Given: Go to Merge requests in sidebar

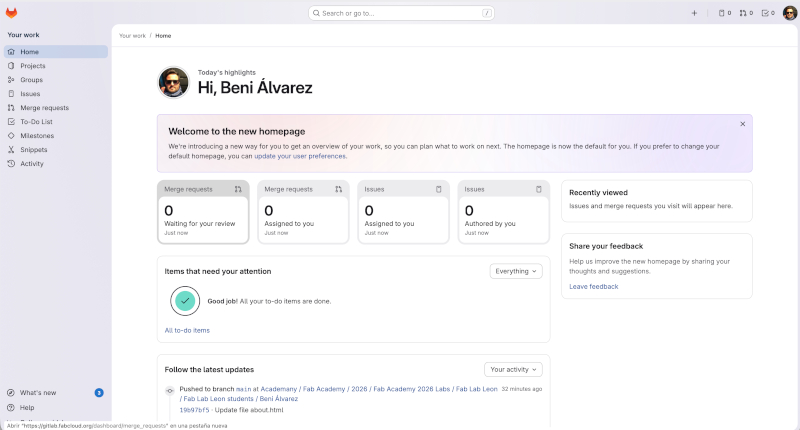Looking at the screenshot, I should 44,108.
